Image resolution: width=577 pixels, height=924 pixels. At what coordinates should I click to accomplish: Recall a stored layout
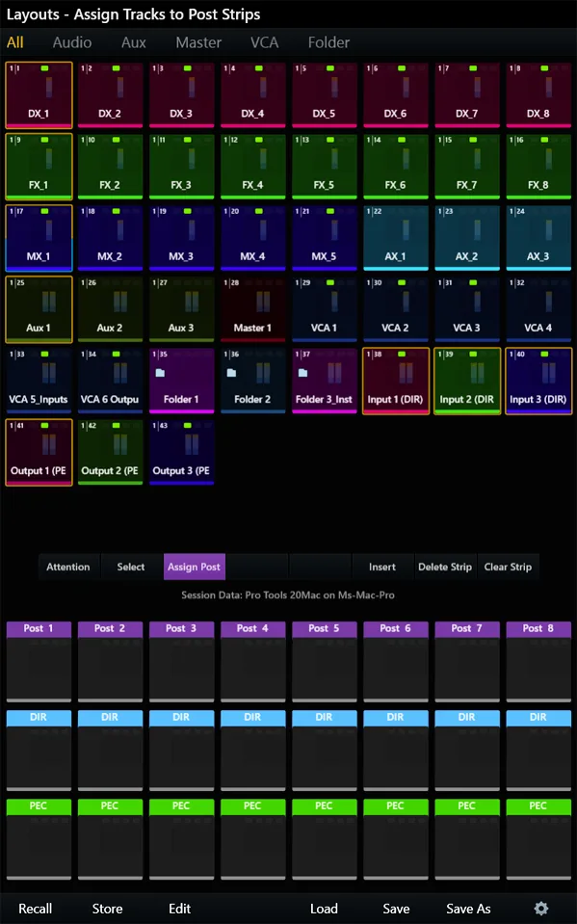[x=36, y=909]
